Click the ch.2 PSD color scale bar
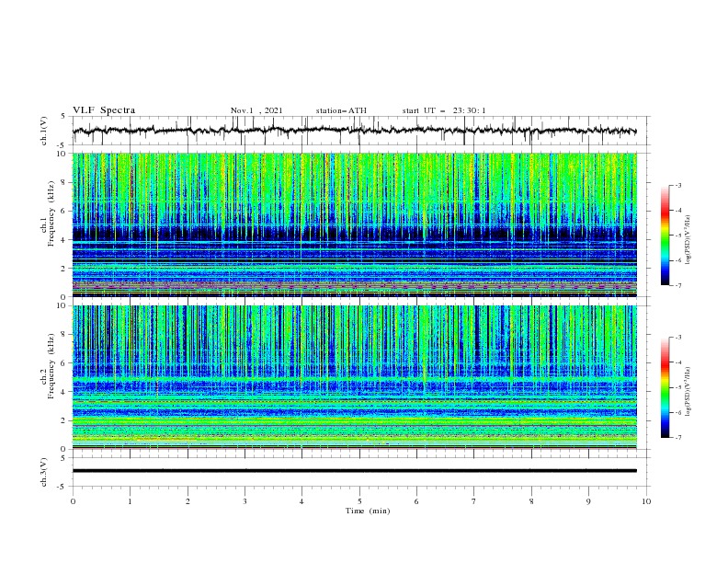 665,387
